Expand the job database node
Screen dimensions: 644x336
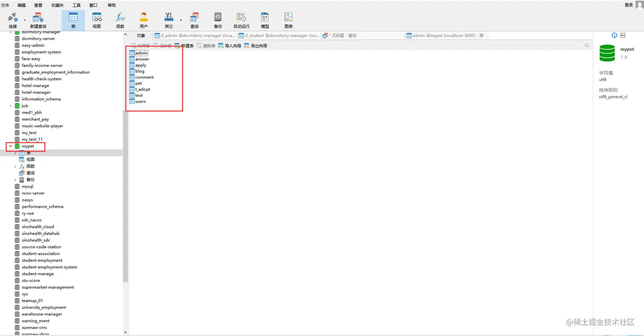click(11, 106)
